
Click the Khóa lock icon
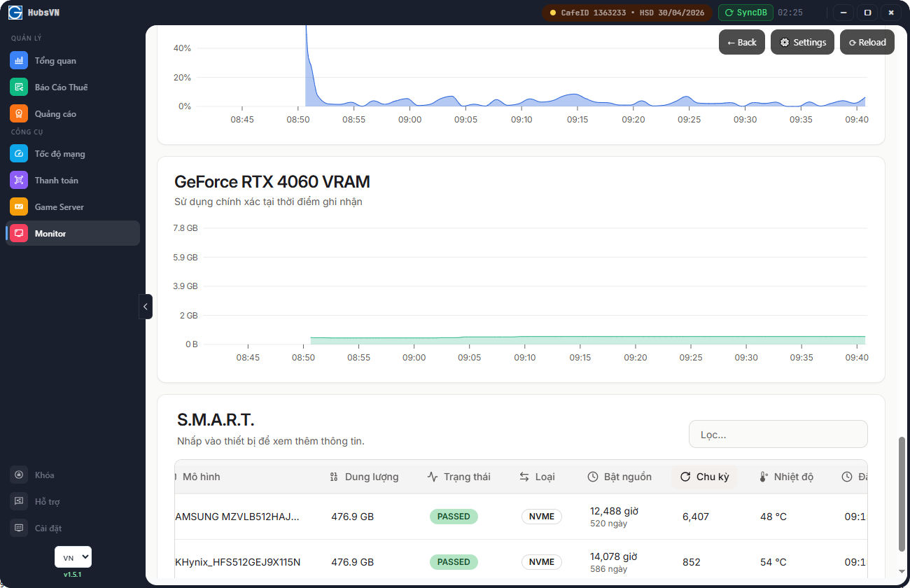[19, 475]
